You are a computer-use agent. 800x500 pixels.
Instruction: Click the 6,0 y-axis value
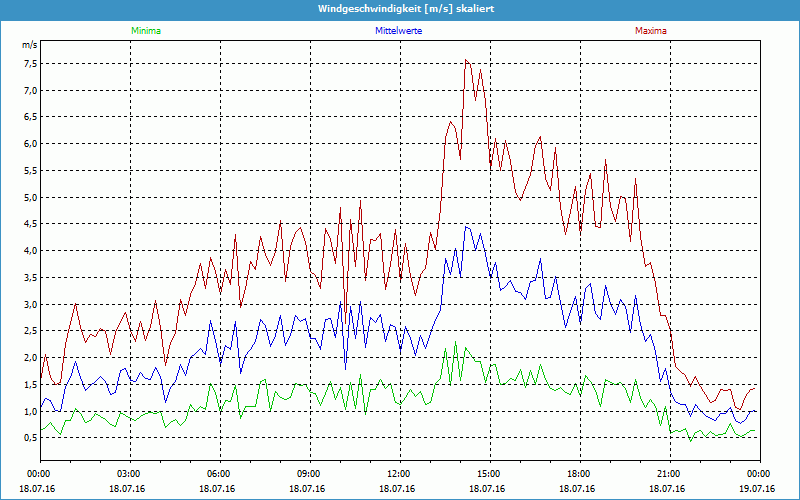(x=31, y=144)
